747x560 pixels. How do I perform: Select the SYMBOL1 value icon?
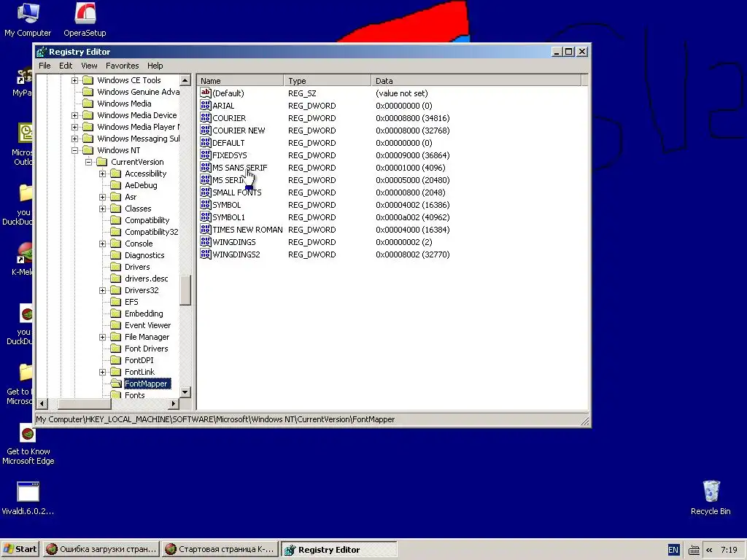pyautogui.click(x=205, y=217)
